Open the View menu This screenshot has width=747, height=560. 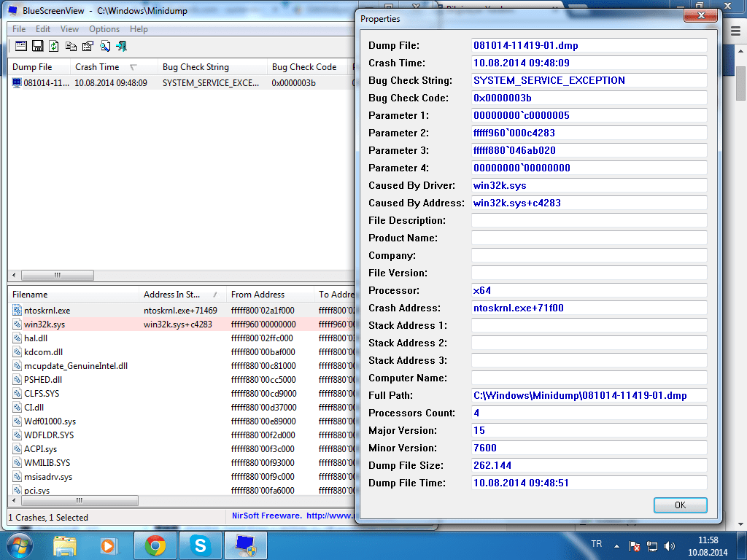coord(69,29)
